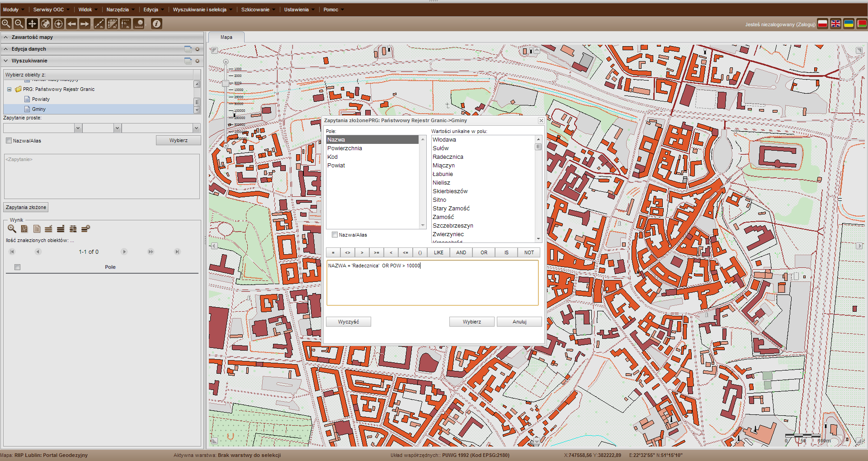This screenshot has height=461, width=868.
Task: Click the clear results icon
Action: [85, 229]
